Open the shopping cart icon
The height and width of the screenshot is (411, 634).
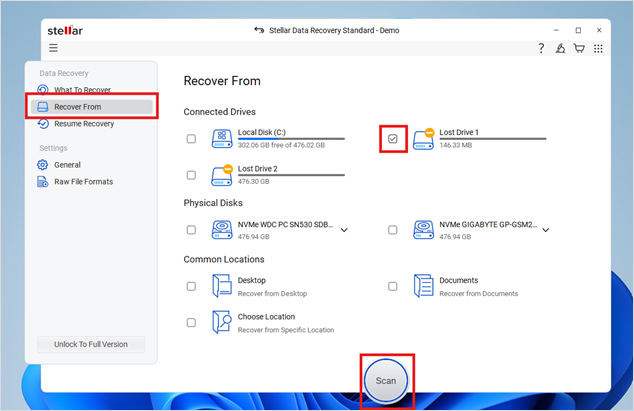[x=579, y=49]
